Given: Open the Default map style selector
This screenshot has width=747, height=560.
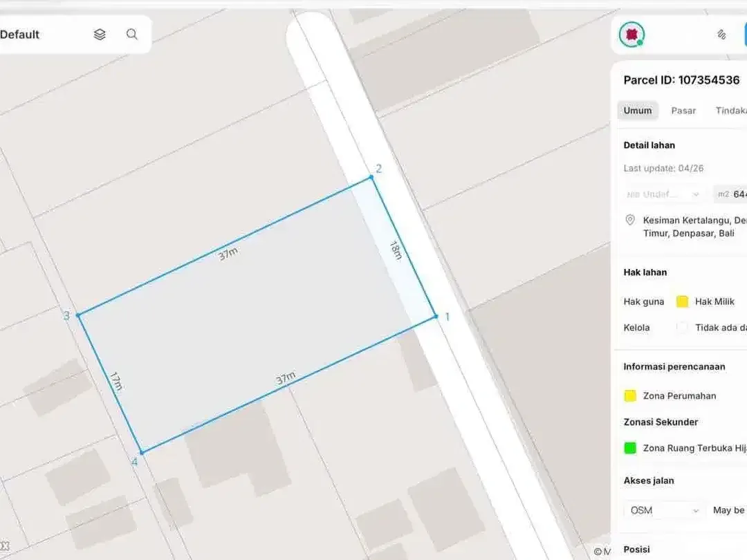Looking at the screenshot, I should (x=20, y=35).
